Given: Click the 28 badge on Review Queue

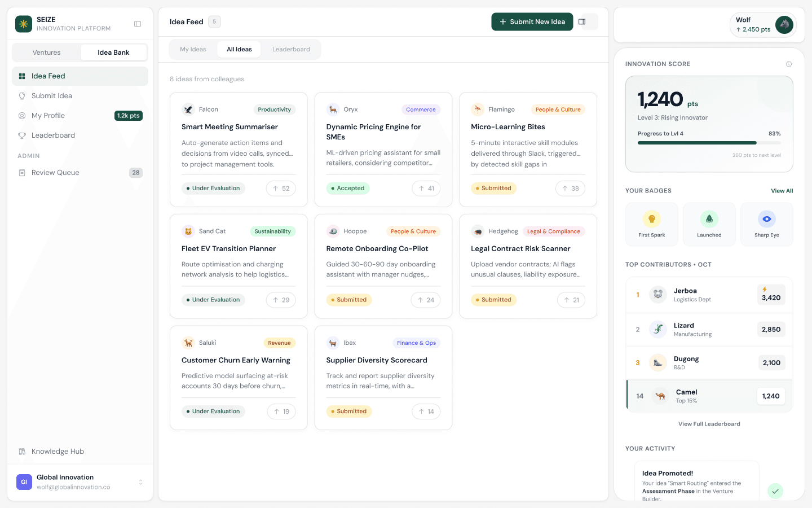Looking at the screenshot, I should coord(136,173).
